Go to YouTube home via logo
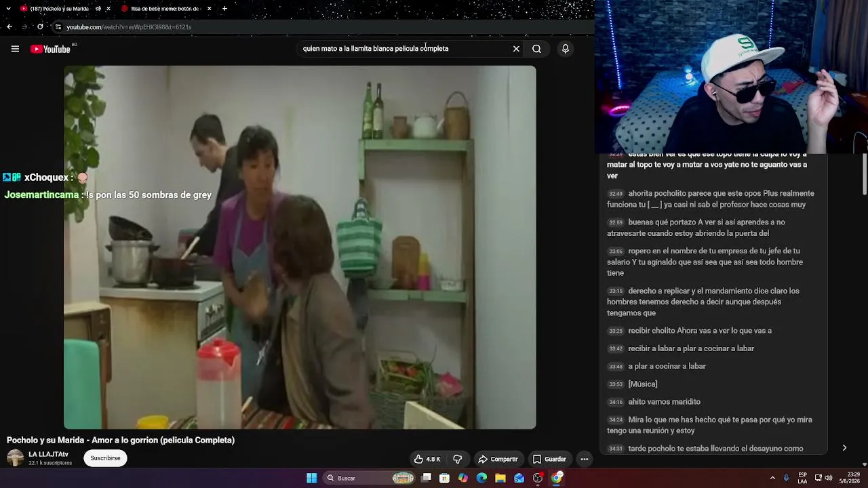This screenshot has height=488, width=868. click(50, 49)
